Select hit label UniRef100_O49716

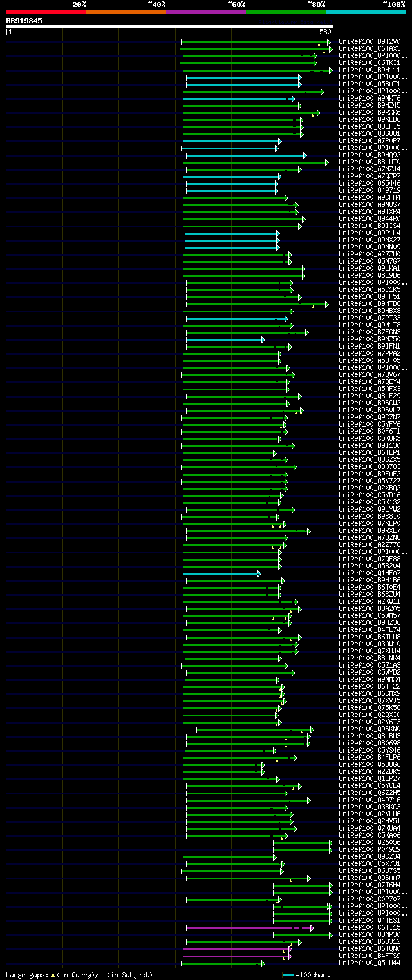(370, 800)
